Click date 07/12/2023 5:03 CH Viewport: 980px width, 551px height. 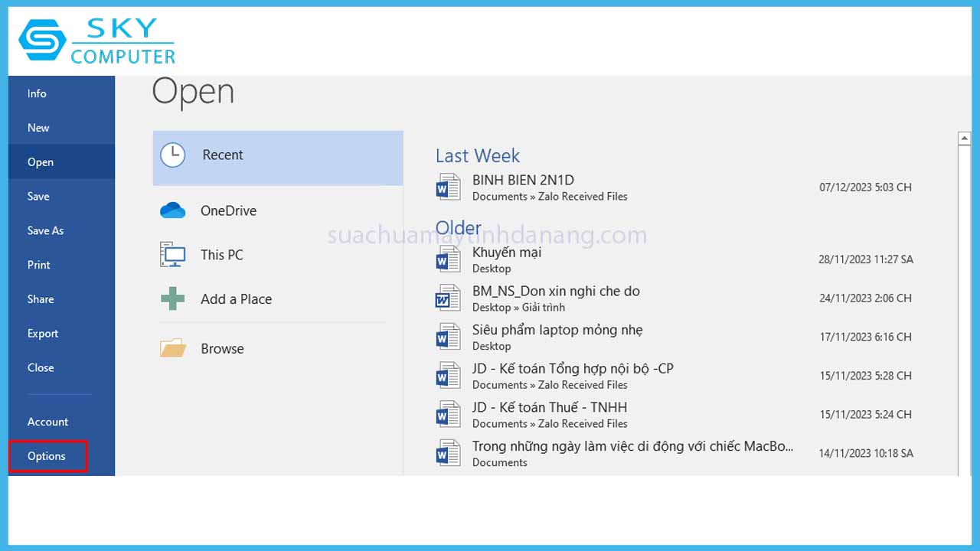coord(865,187)
